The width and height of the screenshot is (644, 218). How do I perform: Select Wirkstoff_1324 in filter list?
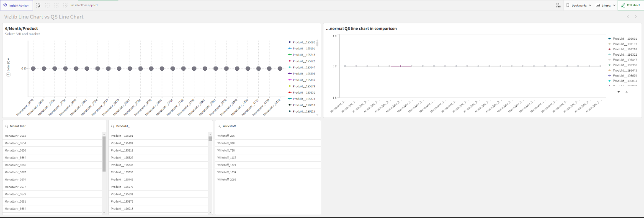click(268, 165)
